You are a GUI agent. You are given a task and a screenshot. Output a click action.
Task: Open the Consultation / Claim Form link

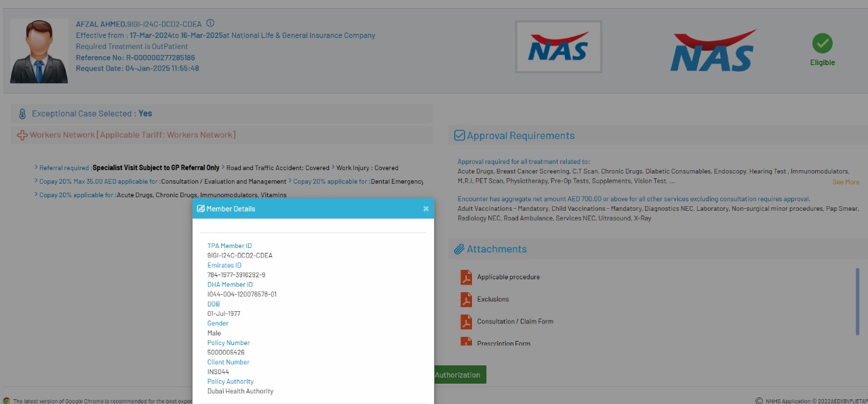[515, 322]
